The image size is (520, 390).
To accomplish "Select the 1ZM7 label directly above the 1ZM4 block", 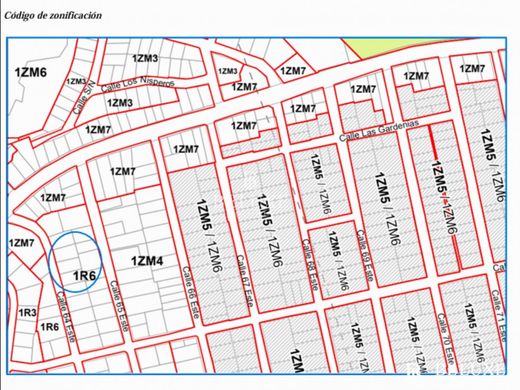I will 123,172.
